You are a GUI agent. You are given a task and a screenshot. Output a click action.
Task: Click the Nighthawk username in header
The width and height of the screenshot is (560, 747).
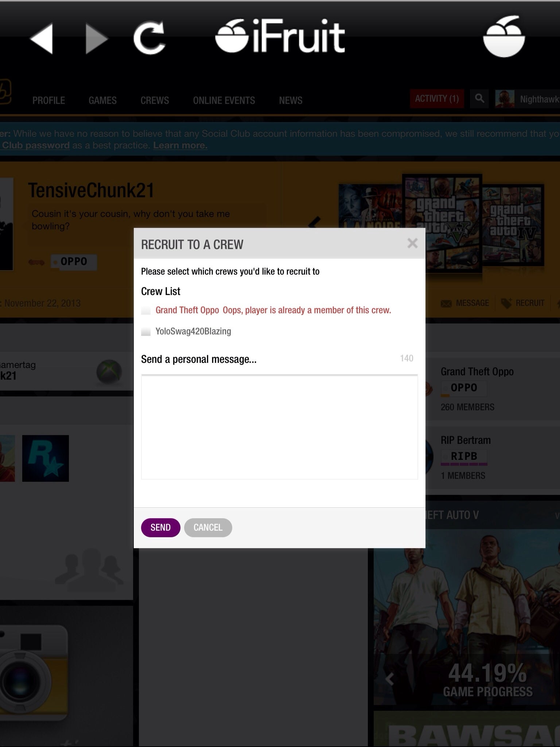tap(540, 99)
